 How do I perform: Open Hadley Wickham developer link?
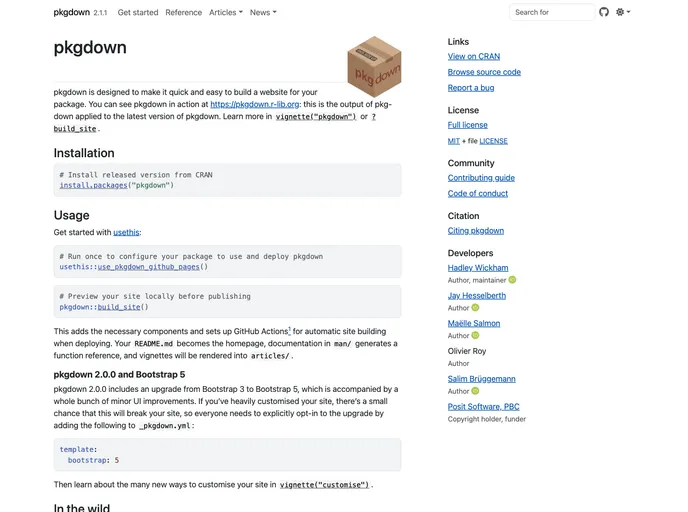tap(478, 268)
